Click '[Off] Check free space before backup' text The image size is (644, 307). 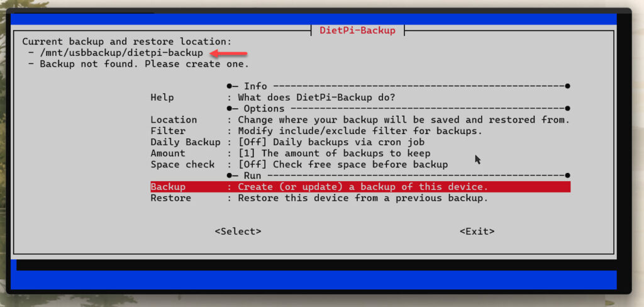pos(343,164)
